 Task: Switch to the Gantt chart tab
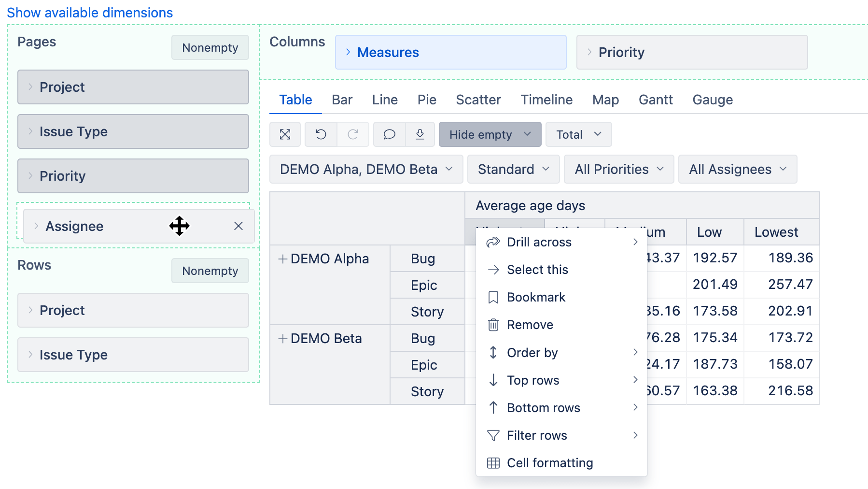[656, 100]
